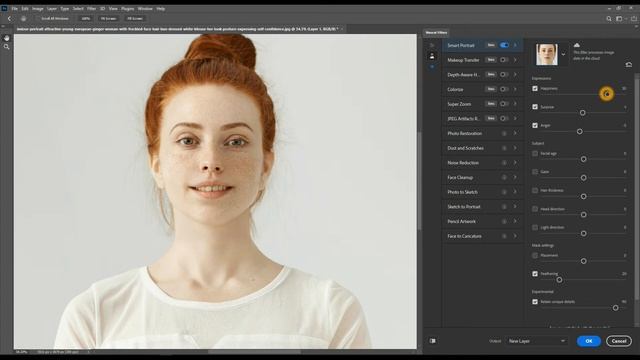Click the Beta badge on Colorize
Screen dimensions: 640x360
(491, 89)
